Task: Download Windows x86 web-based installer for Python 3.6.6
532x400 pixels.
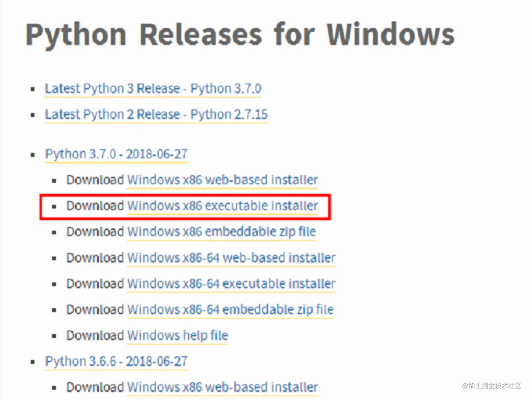Action: point(222,387)
